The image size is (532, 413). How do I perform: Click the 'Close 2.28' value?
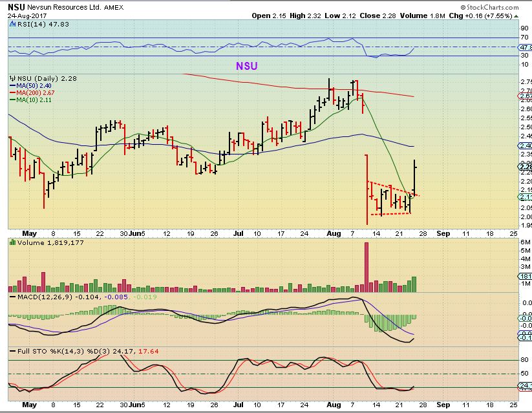pyautogui.click(x=378, y=16)
